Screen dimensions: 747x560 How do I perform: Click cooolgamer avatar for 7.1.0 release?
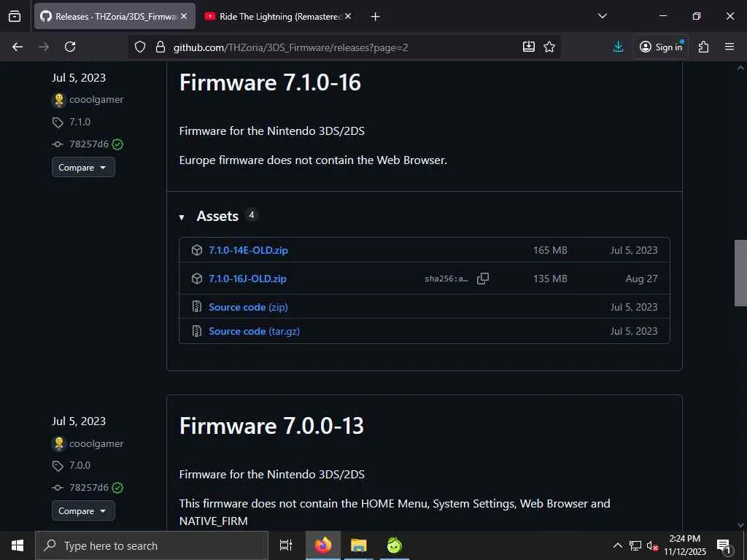click(x=58, y=99)
